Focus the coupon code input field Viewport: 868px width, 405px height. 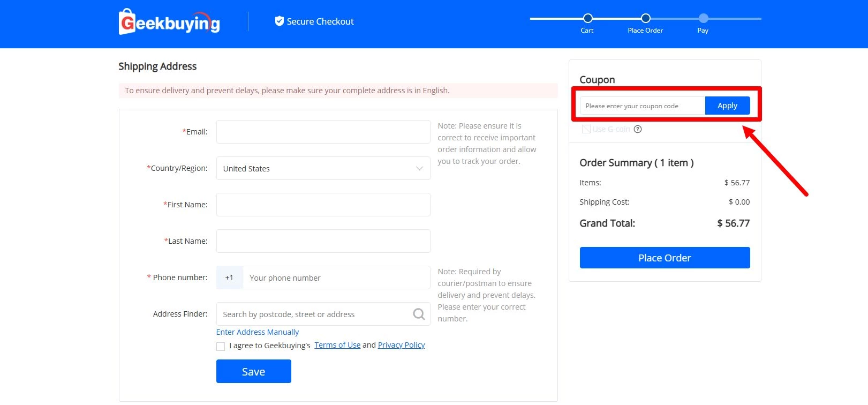(642, 106)
